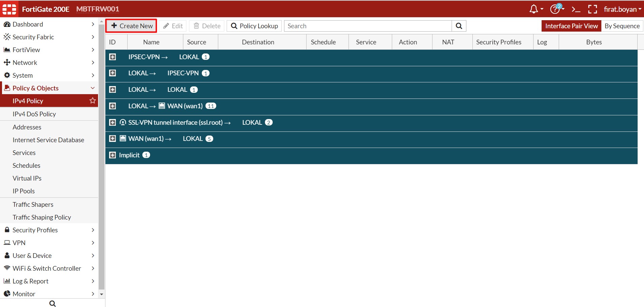Open the Network menu
This screenshot has height=307, width=644.
[x=49, y=63]
